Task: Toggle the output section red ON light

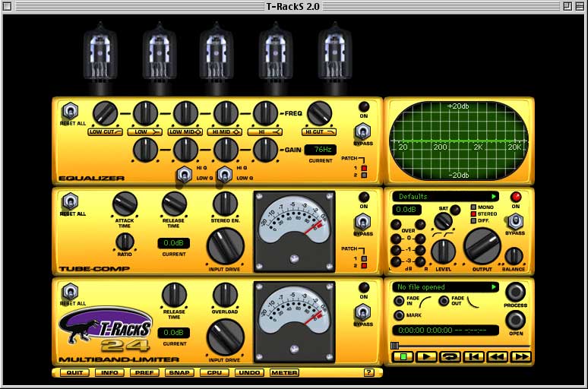Action: 516,197
